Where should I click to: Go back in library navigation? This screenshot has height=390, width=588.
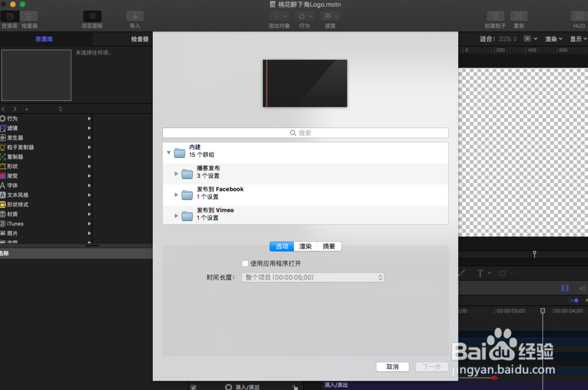coord(4,109)
